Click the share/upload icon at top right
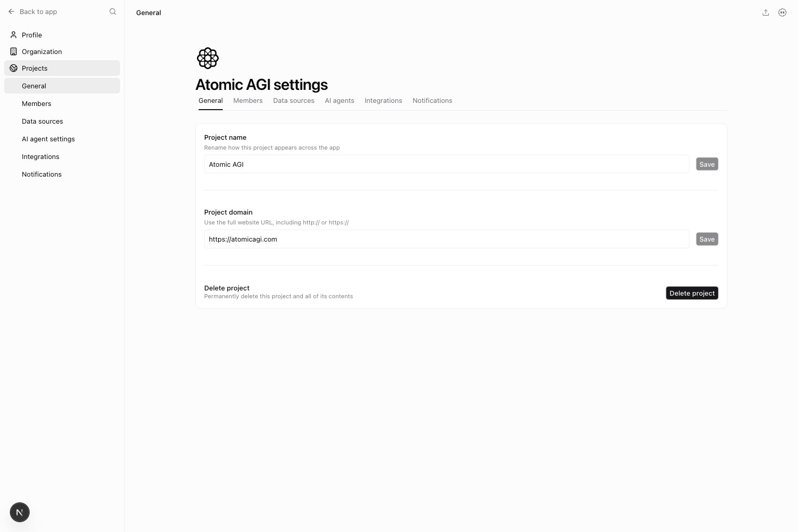Image resolution: width=798 pixels, height=532 pixels. tap(766, 12)
